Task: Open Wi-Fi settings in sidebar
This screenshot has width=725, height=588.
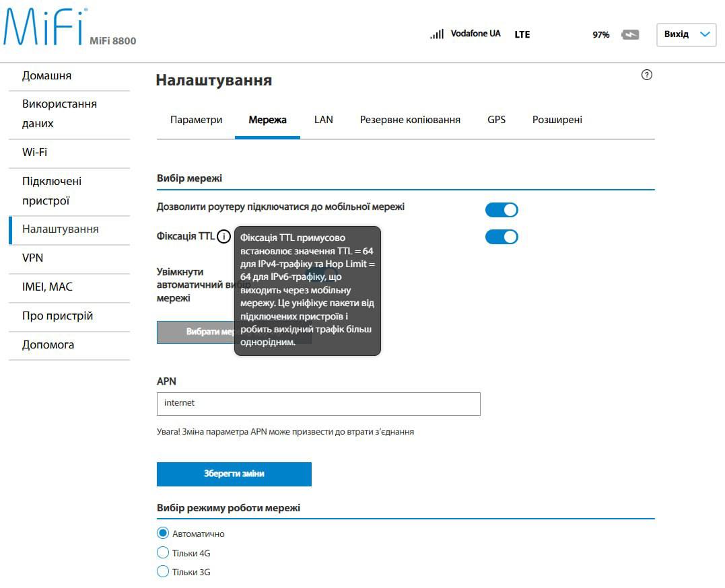Action: pyautogui.click(x=69, y=153)
